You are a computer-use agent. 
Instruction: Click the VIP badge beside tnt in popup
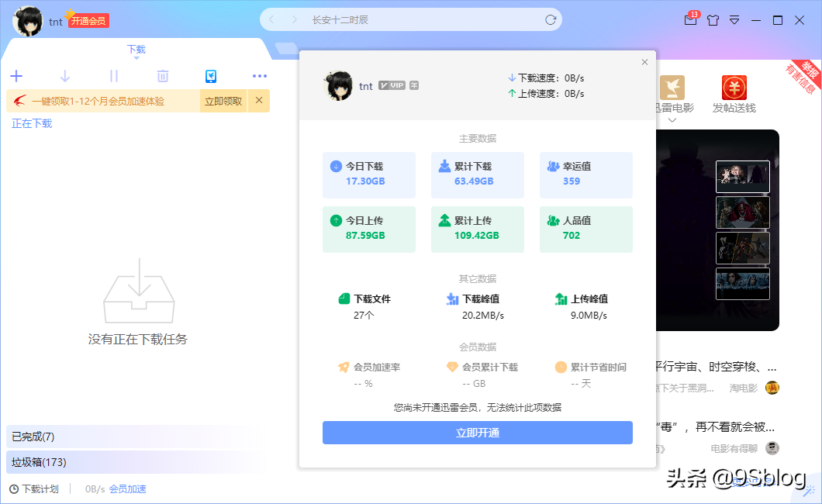pos(392,85)
